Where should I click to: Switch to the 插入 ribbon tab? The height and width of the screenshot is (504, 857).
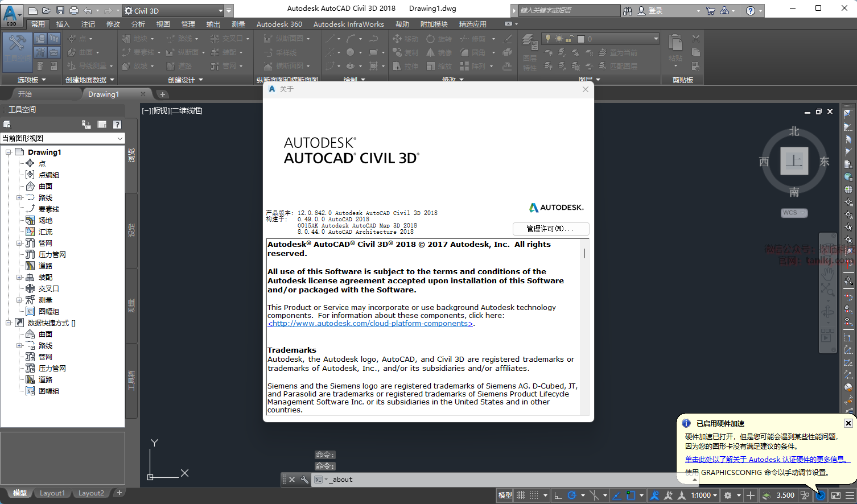pos(63,24)
